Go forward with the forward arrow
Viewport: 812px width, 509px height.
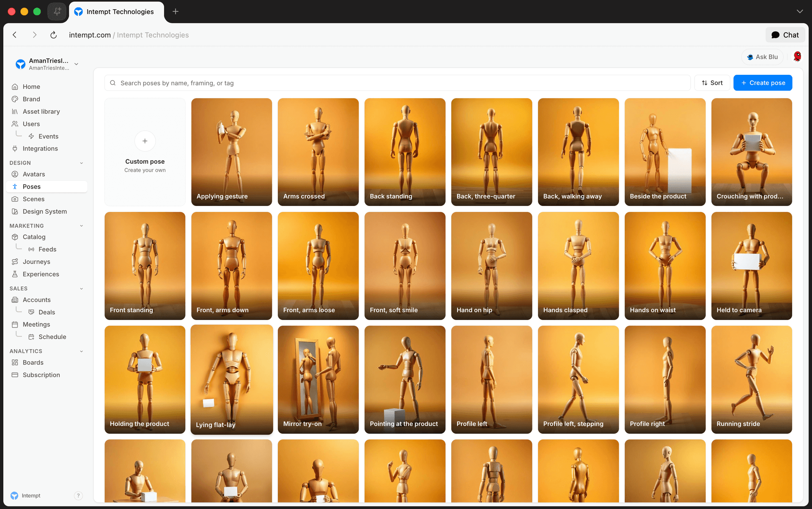pyautogui.click(x=34, y=35)
